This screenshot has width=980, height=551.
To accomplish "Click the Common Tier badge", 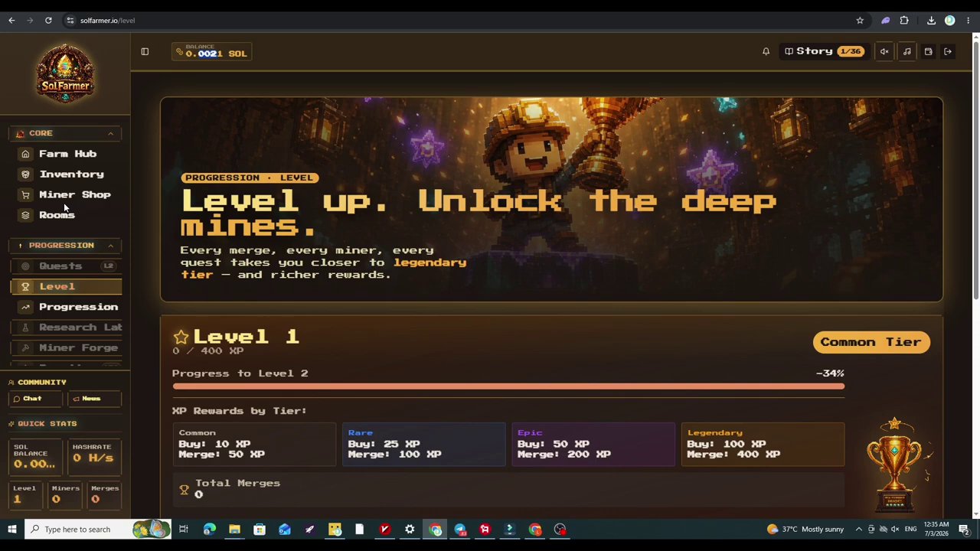I will [871, 342].
